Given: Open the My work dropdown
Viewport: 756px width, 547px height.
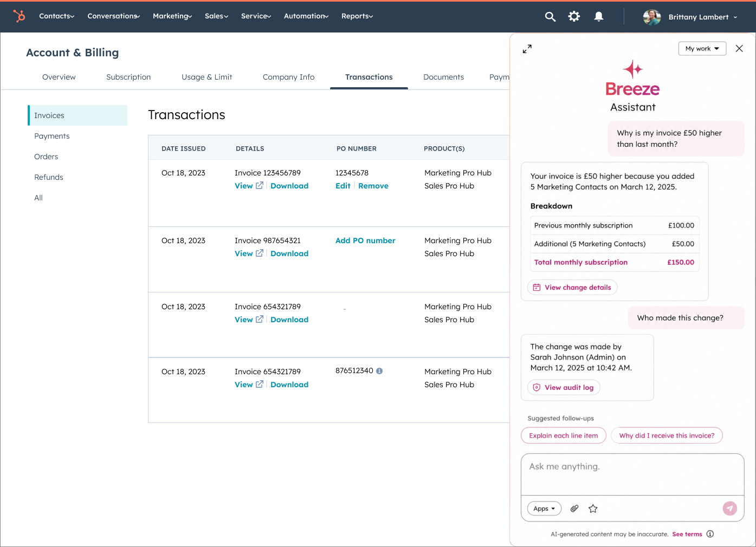Looking at the screenshot, I should [x=702, y=49].
